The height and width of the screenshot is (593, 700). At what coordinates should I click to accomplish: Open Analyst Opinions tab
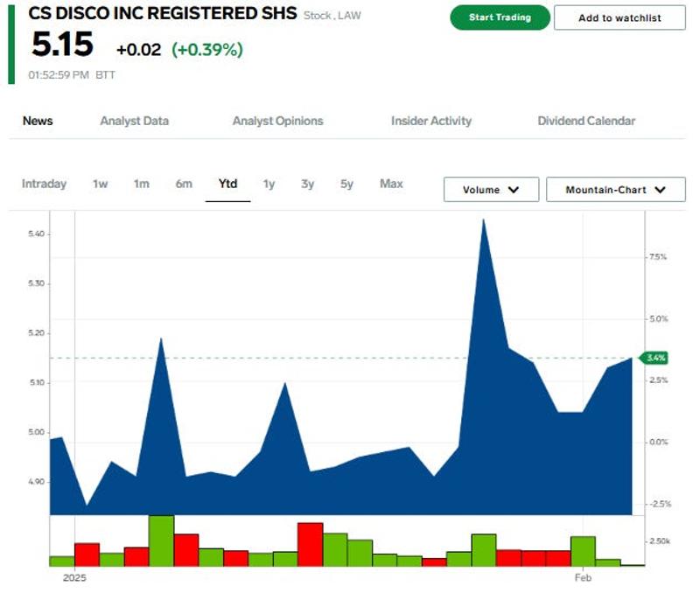(277, 121)
